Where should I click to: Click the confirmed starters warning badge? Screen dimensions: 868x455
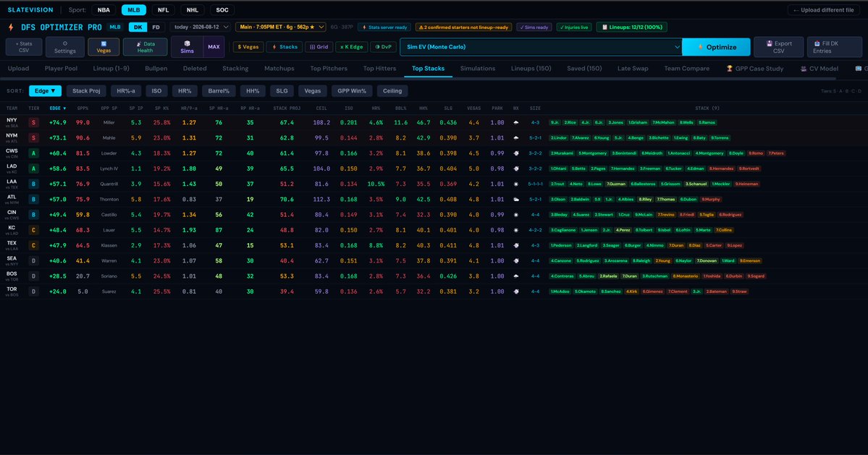point(463,27)
